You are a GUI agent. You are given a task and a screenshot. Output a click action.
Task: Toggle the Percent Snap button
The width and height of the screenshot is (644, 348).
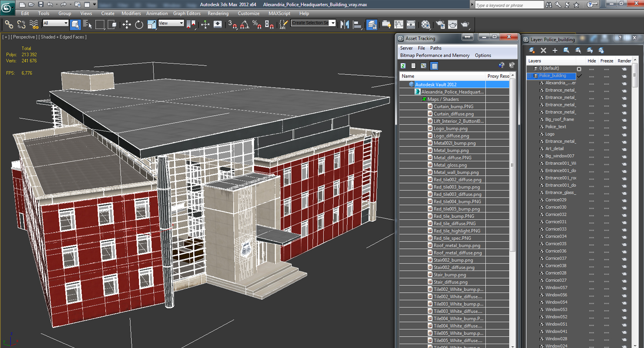click(257, 24)
